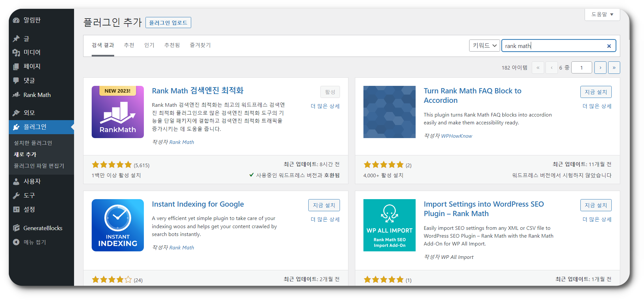Image resolution: width=644 pixels, height=300 pixels.
Task: Select the Rank Math sidebar icon
Action: click(x=16, y=95)
